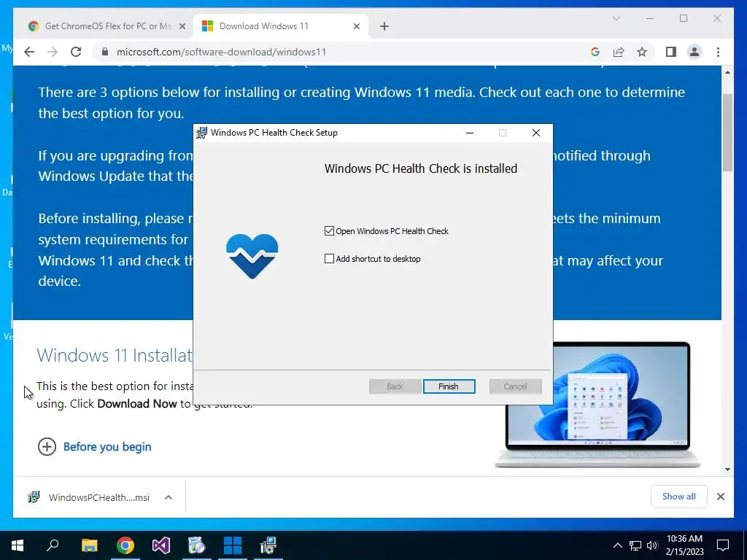The image size is (747, 560).
Task: Bookmark this page with the star
Action: click(642, 52)
